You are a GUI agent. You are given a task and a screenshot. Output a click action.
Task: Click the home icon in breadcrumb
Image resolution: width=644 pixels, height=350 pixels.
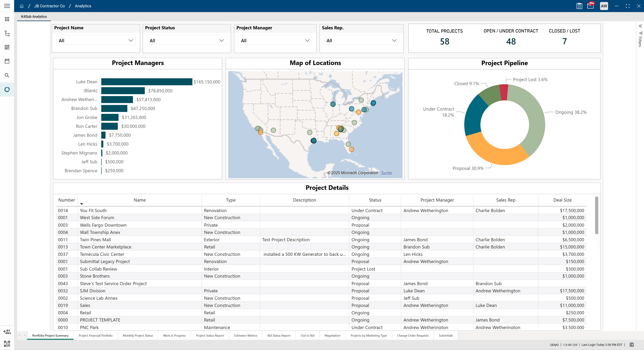click(x=22, y=6)
